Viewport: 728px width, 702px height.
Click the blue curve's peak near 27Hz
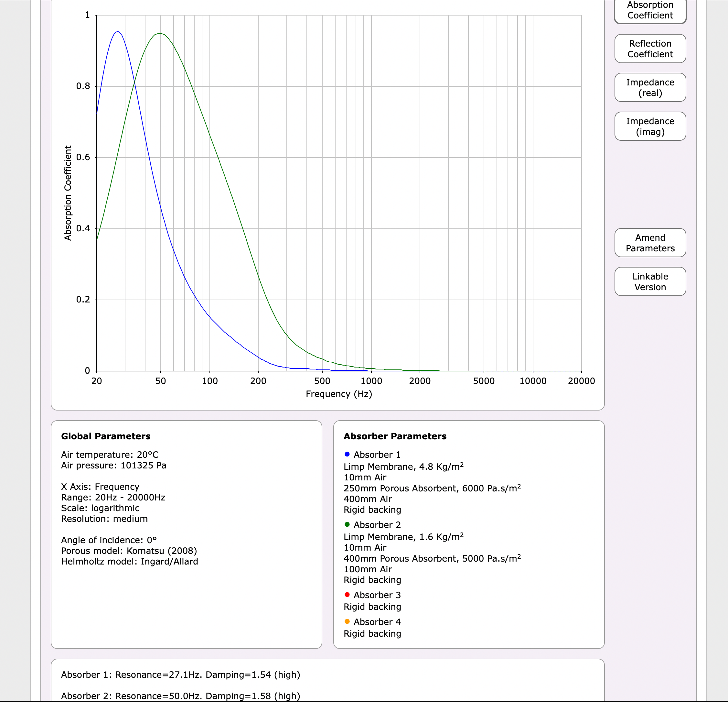tap(117, 32)
